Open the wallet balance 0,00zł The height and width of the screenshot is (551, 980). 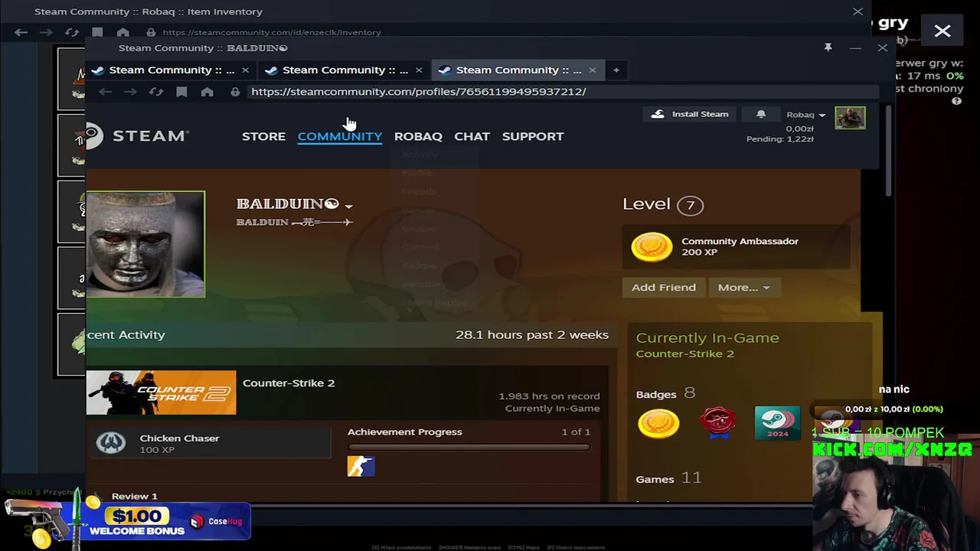[x=799, y=129]
